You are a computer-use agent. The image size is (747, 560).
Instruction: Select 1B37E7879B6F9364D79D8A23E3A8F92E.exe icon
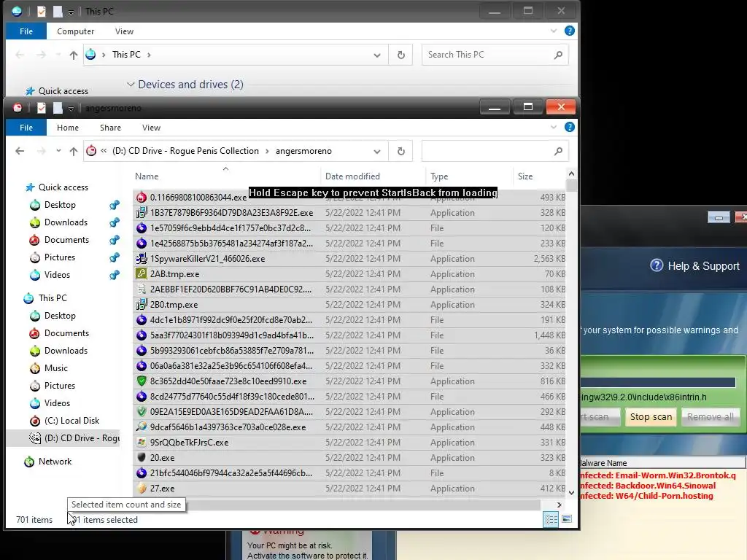(x=142, y=212)
